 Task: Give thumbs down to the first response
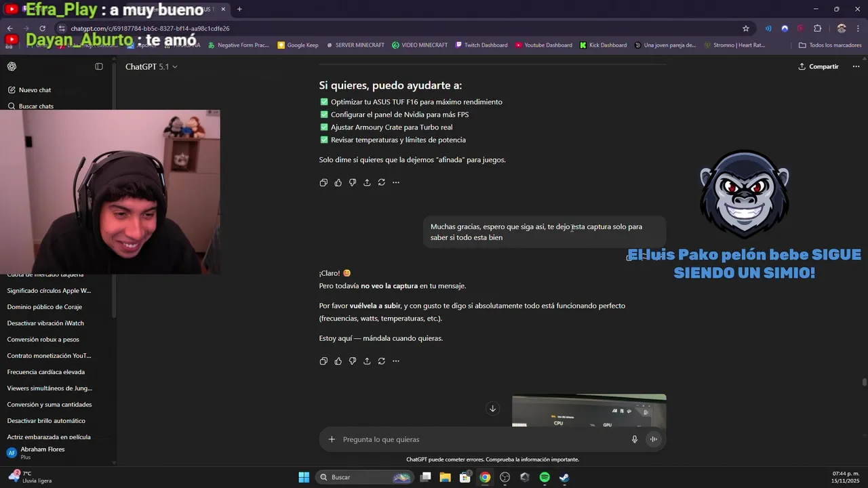coord(353,182)
